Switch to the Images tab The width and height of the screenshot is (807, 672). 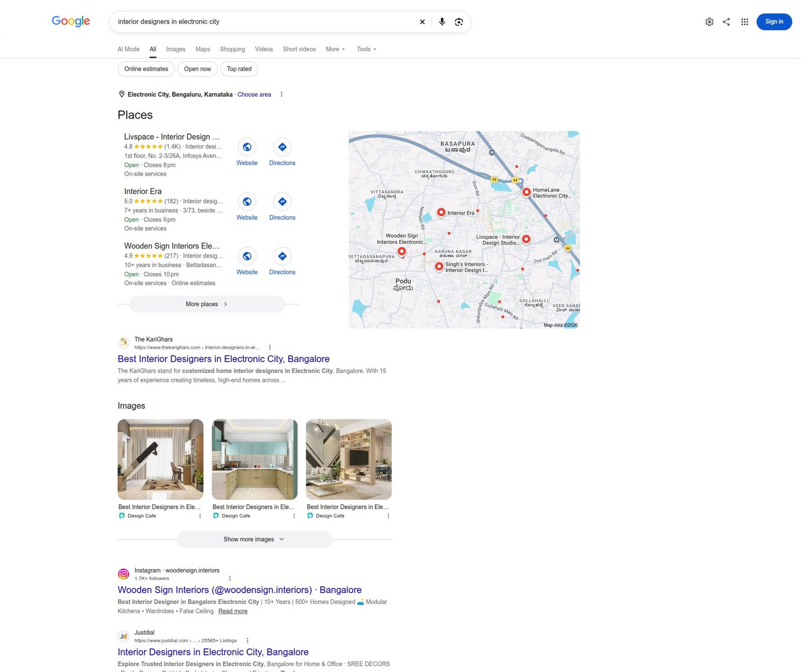click(x=176, y=49)
